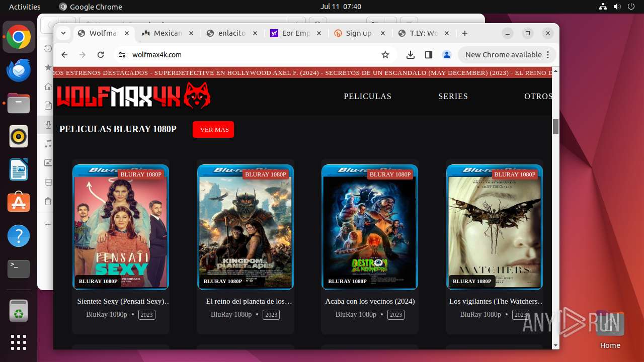Expand the tab search dropdown
Viewport: 644px width, 362px height.
point(63,33)
